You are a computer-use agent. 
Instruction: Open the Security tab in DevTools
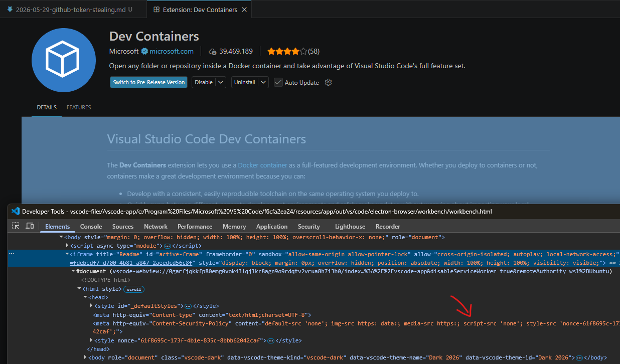coord(309,227)
